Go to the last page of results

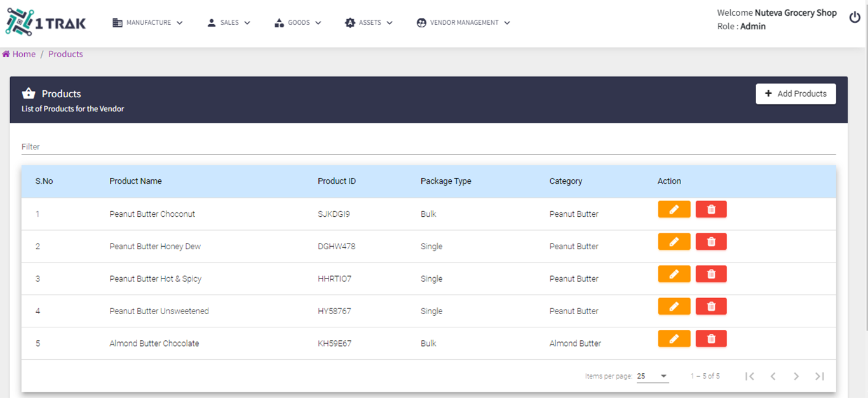click(x=820, y=376)
